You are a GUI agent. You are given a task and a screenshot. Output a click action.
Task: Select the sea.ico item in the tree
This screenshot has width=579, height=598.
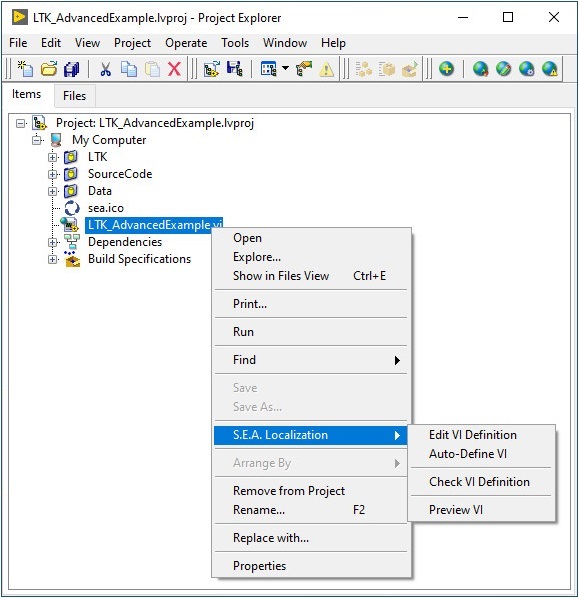click(106, 208)
